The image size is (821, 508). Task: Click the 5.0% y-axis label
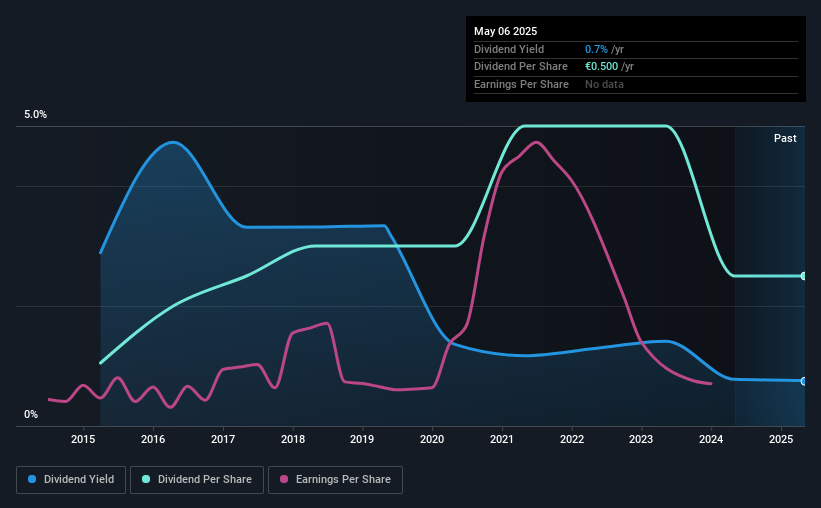(35, 114)
